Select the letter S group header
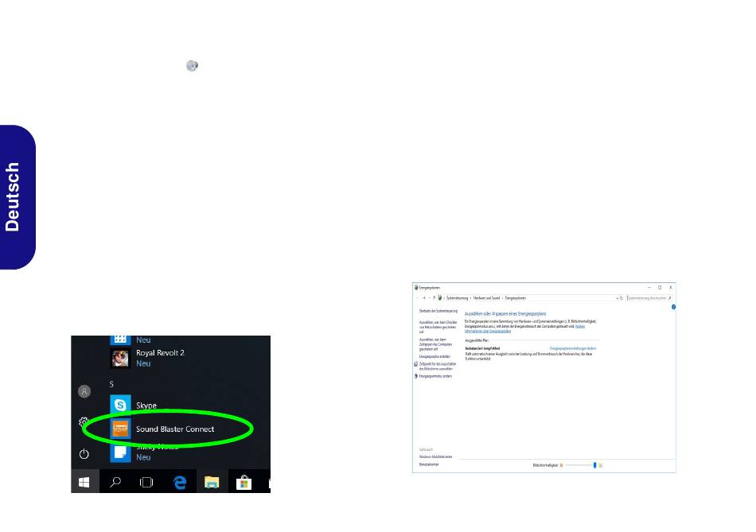756x532 pixels. [111, 384]
